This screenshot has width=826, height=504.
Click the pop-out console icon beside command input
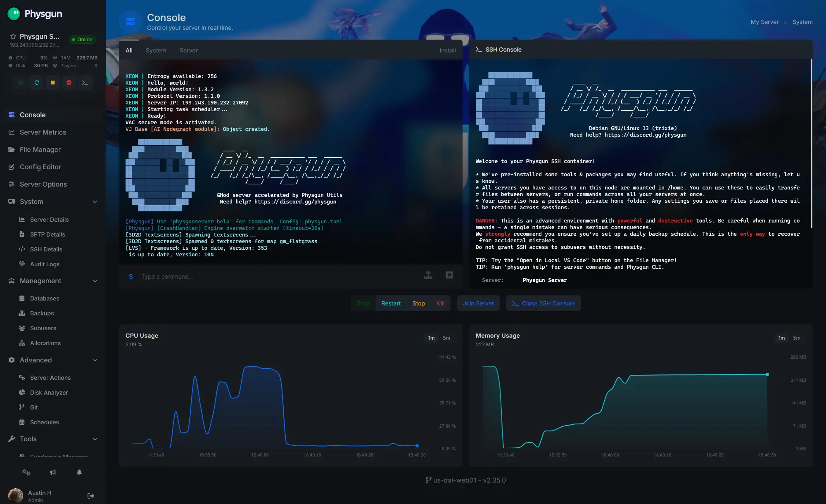point(449,275)
